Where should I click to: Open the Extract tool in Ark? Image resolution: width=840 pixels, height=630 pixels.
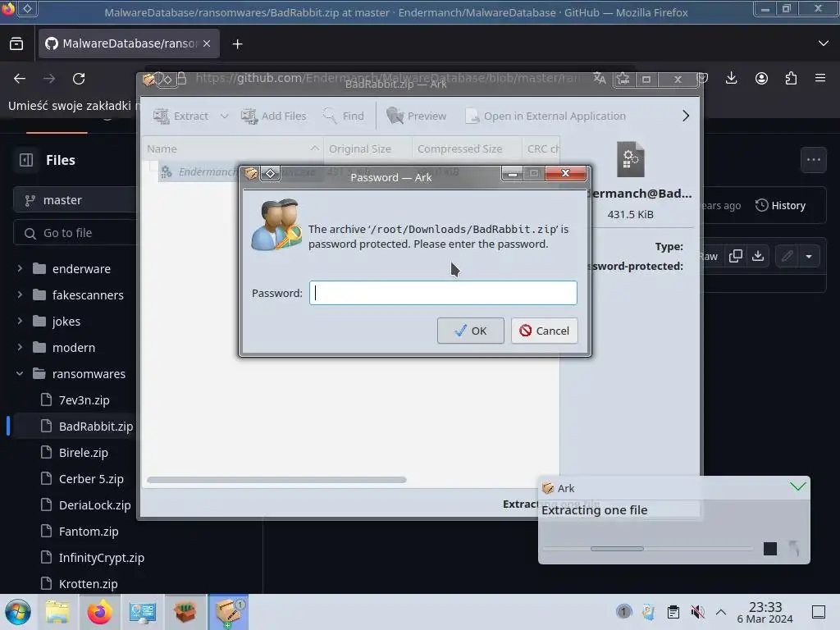pos(181,116)
